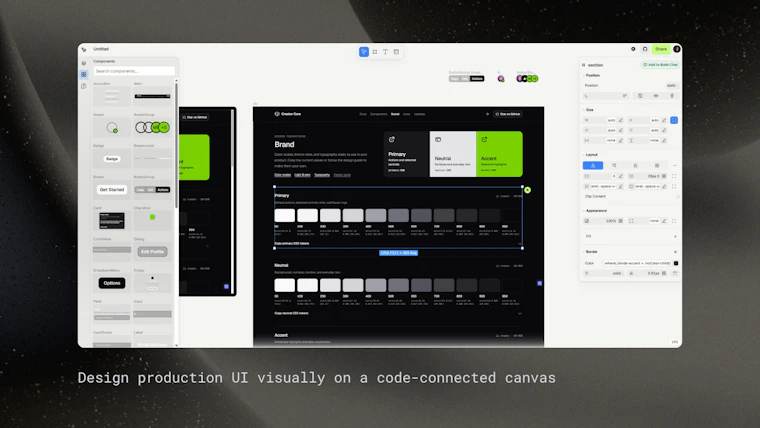Collapse the Size section

click(584, 110)
